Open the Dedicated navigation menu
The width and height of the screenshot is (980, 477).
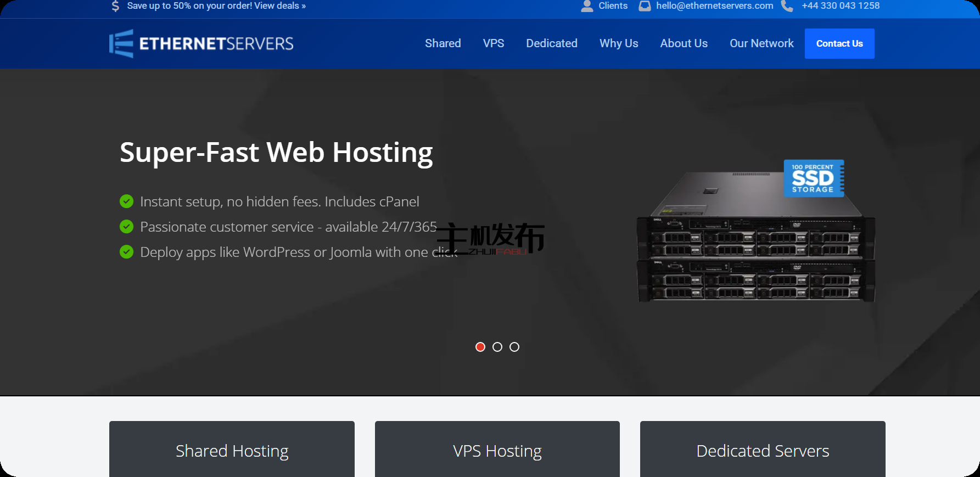551,43
